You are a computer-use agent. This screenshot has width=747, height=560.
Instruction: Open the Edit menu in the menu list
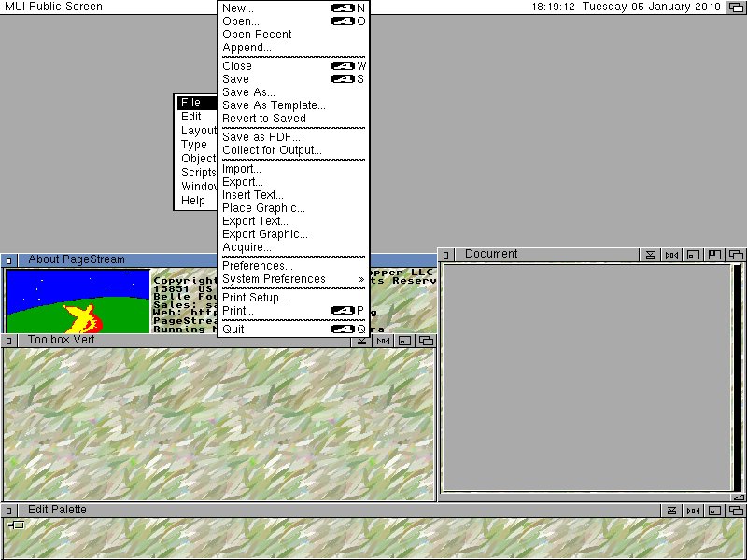click(191, 117)
